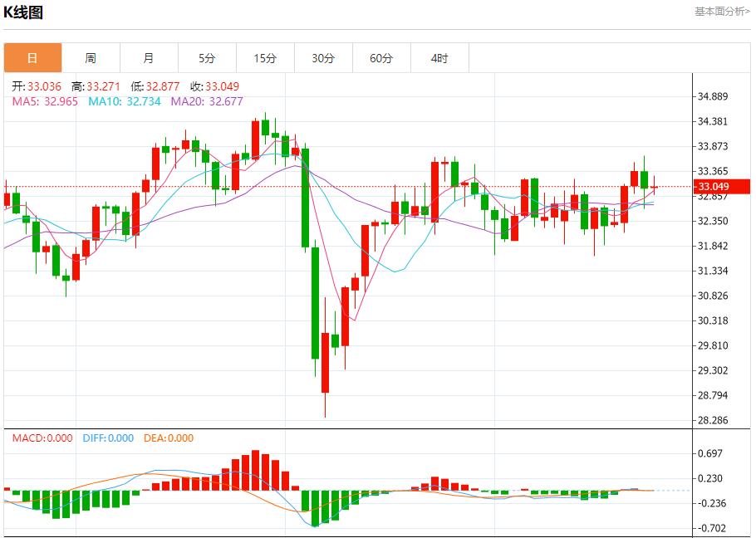Click the MA20: 32.677 indicator label
Viewport: 756px width, 538px height.
pos(207,101)
